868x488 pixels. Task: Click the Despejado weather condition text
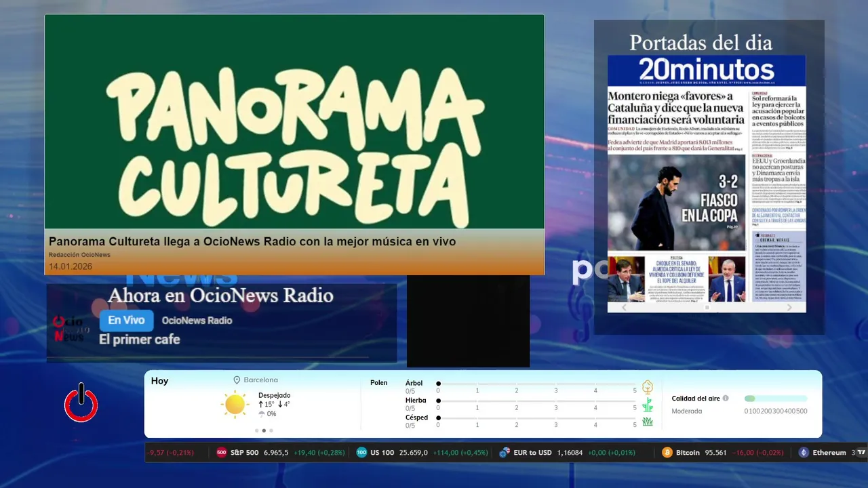pyautogui.click(x=274, y=395)
